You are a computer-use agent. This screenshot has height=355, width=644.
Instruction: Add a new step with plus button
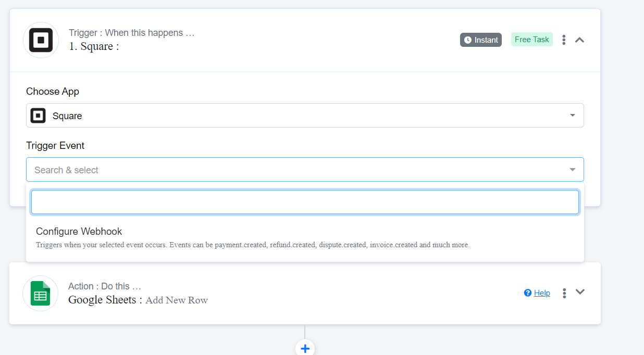click(x=305, y=348)
